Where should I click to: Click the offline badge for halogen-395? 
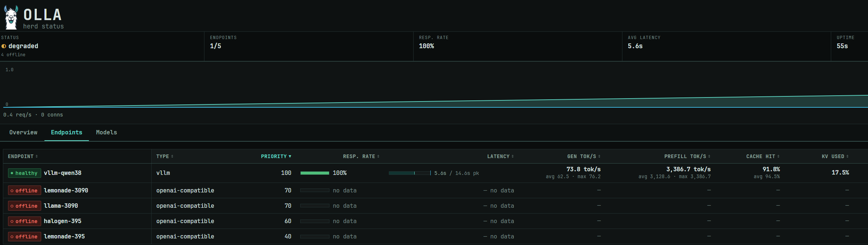point(24,221)
